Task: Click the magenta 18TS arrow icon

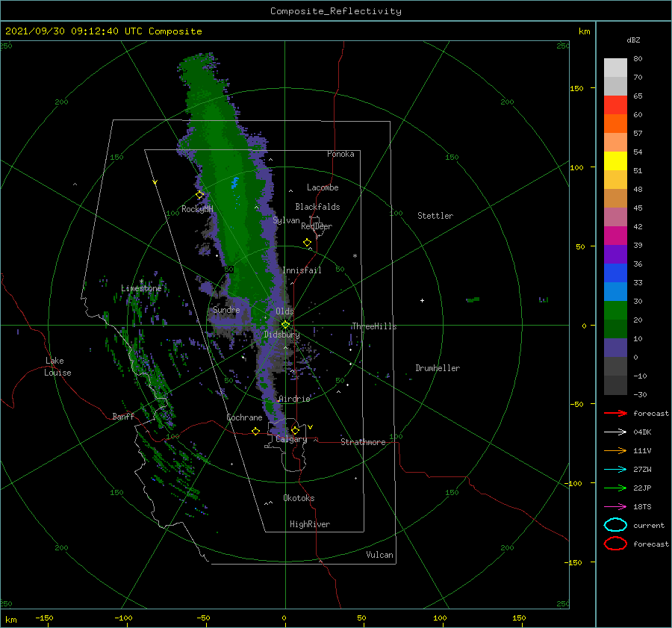Action: coord(615,507)
